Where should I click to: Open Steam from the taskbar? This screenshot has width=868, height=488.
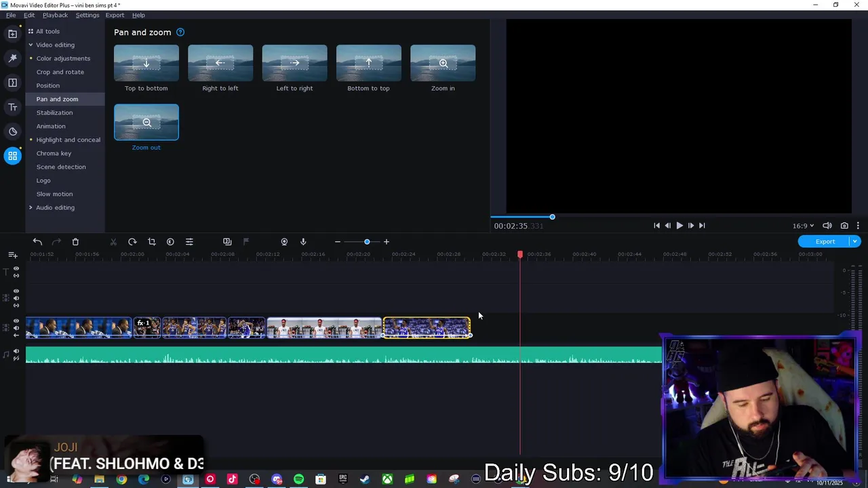coord(365,479)
